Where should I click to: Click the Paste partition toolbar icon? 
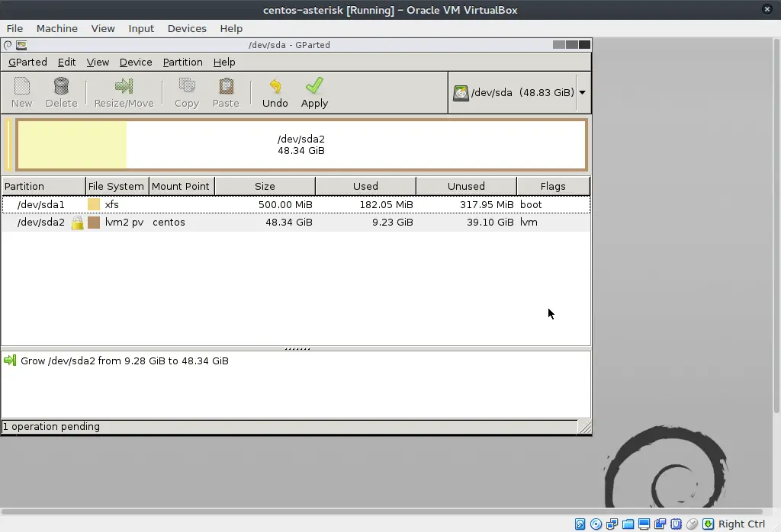[x=226, y=87]
